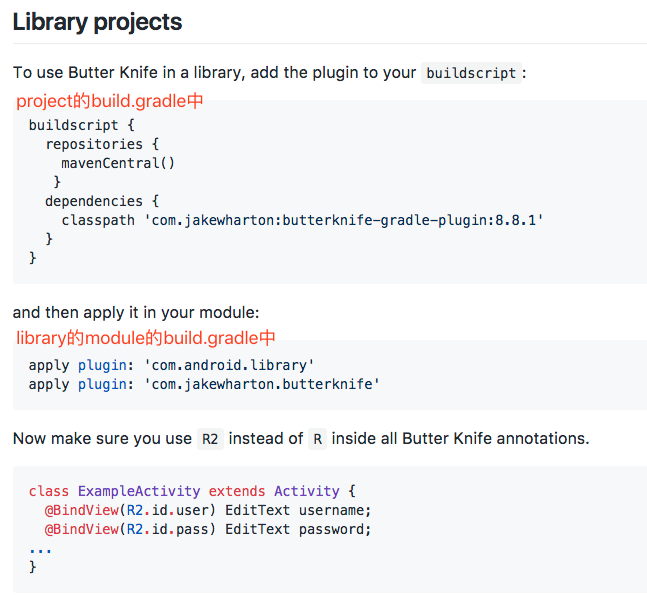Click the classpath butterknife-gradle-plugin:8.8.1 line

(x=302, y=220)
